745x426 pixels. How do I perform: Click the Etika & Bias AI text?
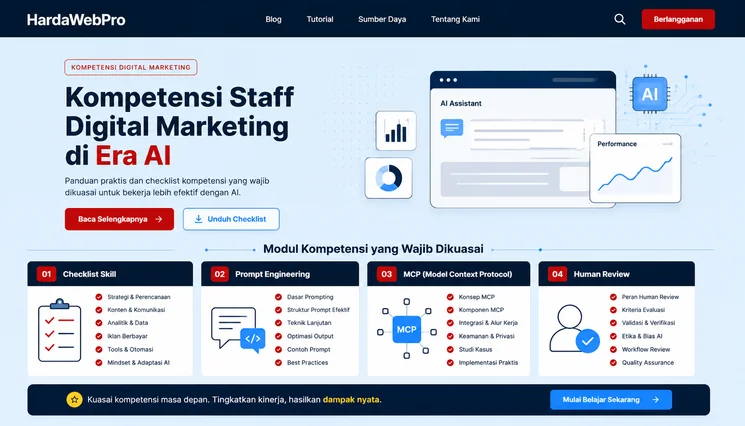pyautogui.click(x=642, y=336)
